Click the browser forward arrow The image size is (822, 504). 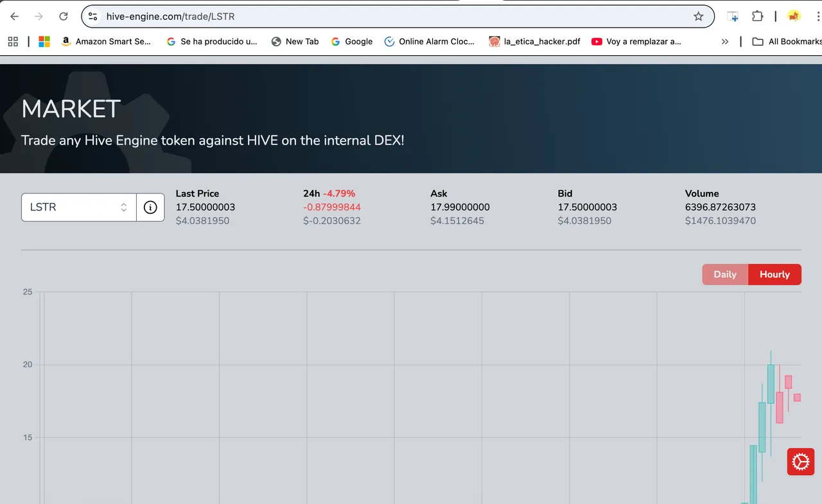click(39, 17)
